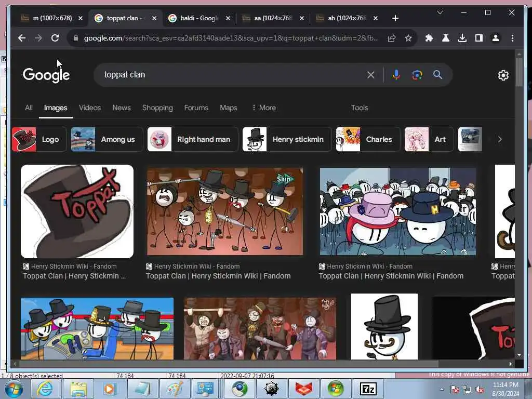Search by image with Google Lens icon
This screenshot has width=532, height=399.
[417, 75]
